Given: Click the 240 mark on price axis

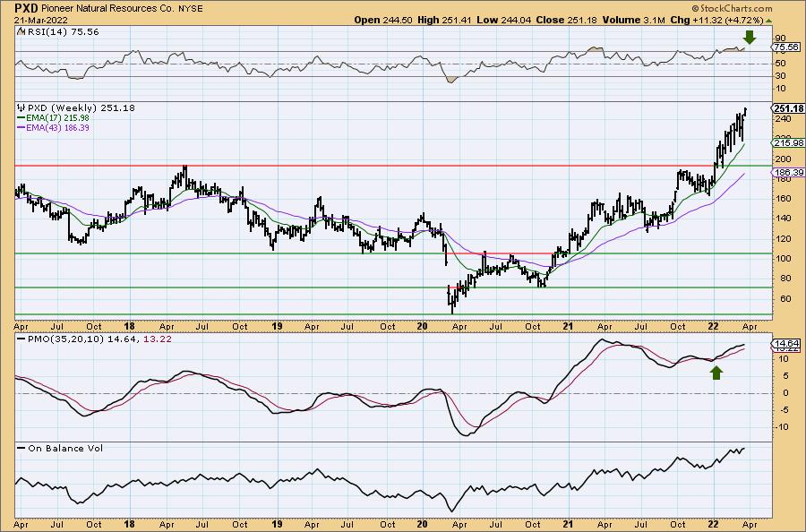Looking at the screenshot, I should [x=782, y=119].
